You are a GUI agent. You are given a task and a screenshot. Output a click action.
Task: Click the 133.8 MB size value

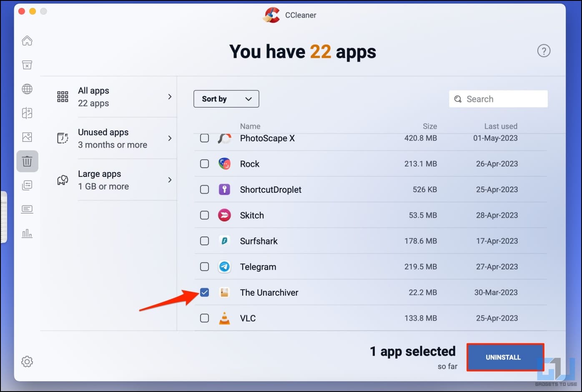coord(421,318)
